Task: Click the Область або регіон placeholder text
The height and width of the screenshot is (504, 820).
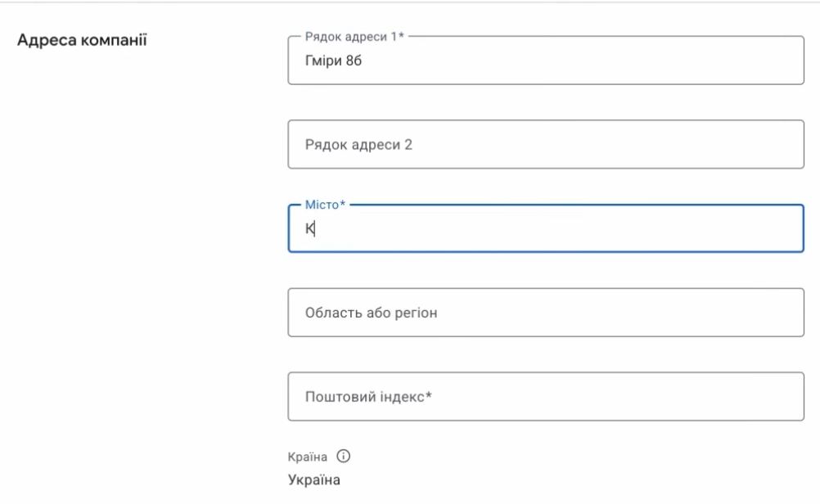Action: 371,313
